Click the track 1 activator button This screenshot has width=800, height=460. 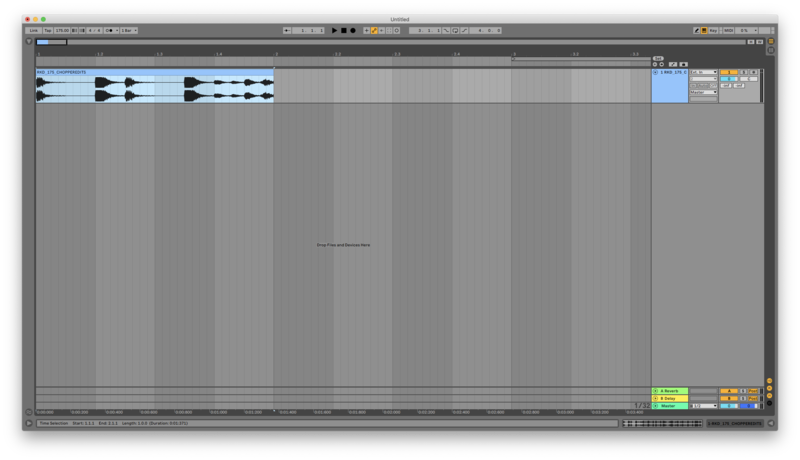point(729,72)
